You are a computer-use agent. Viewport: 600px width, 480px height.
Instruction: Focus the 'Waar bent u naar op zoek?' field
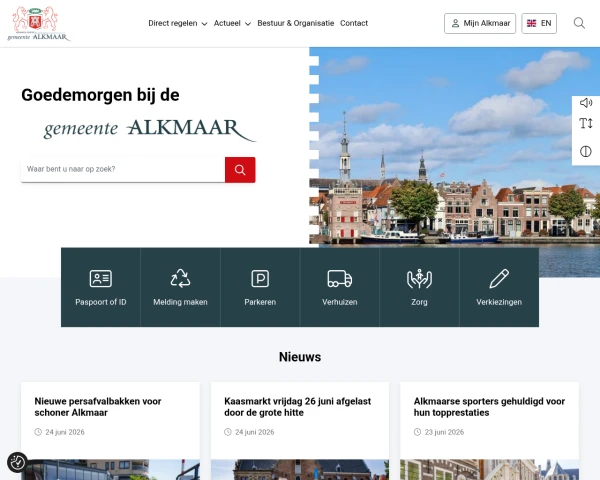(x=123, y=169)
